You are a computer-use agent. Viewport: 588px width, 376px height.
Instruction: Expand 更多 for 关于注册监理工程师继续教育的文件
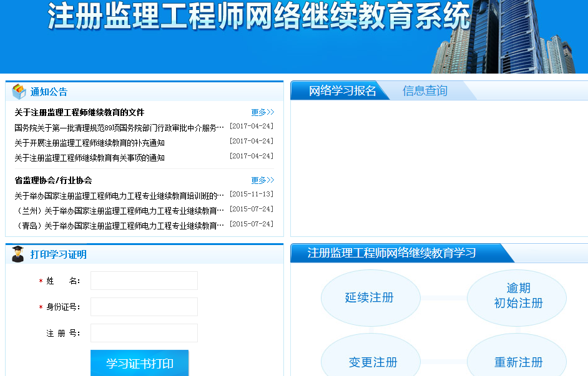(262, 112)
